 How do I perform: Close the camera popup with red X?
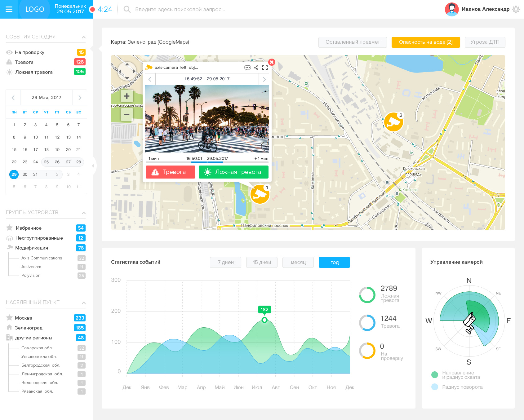(272, 62)
